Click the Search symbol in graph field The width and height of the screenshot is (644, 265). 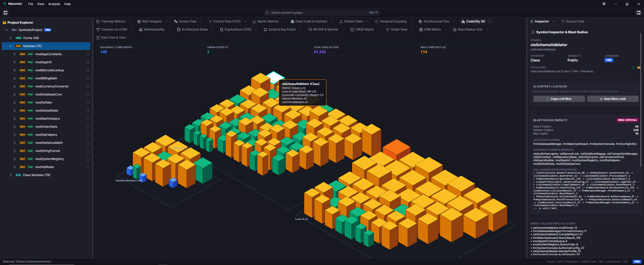(x=322, y=13)
